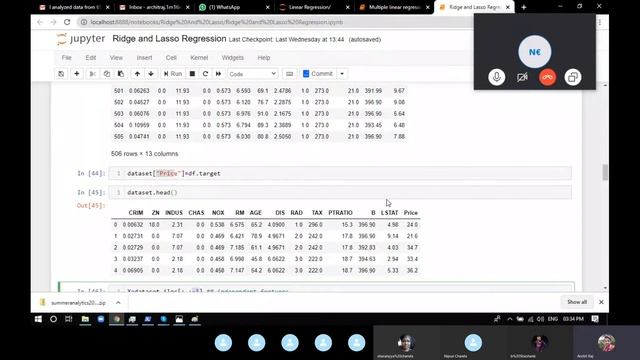Open the Help menu
Screen dimensions: 640x360
[264, 58]
